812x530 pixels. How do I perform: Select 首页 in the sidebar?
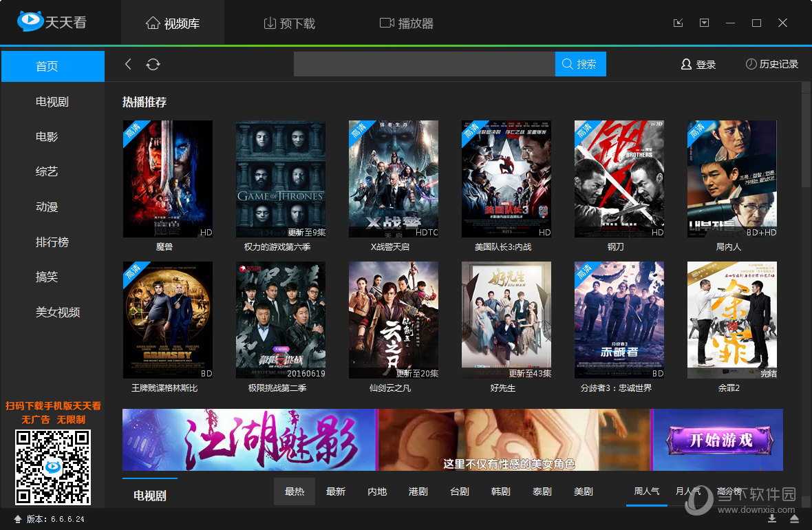pyautogui.click(x=53, y=66)
